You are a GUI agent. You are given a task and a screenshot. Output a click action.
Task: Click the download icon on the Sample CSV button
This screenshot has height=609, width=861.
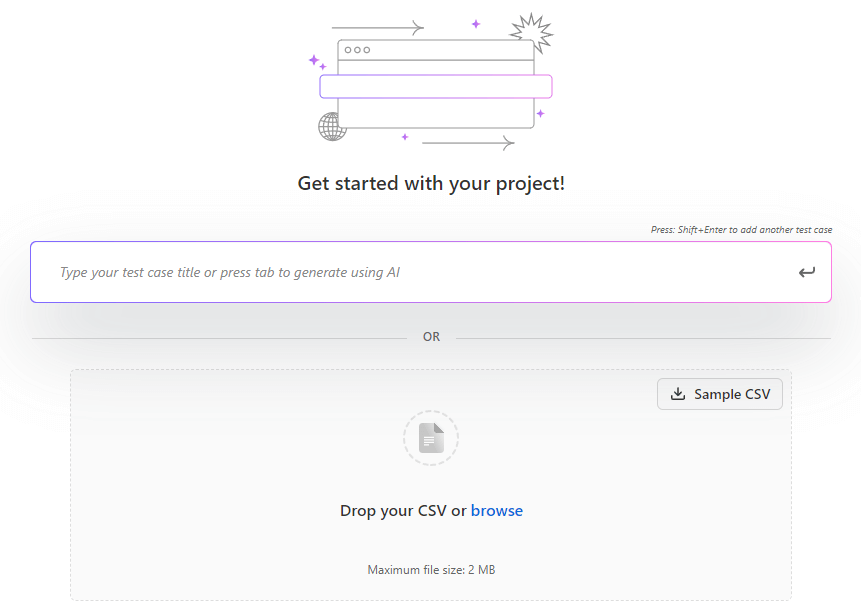678,393
